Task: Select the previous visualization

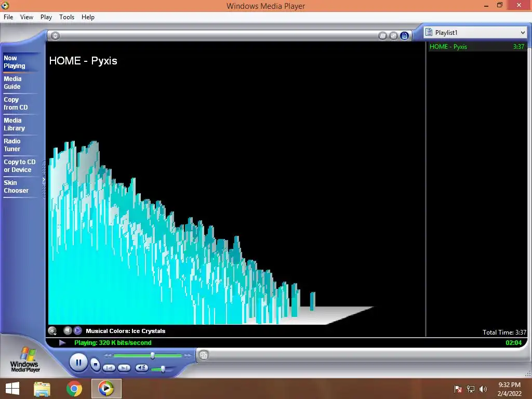Action: 67,330
